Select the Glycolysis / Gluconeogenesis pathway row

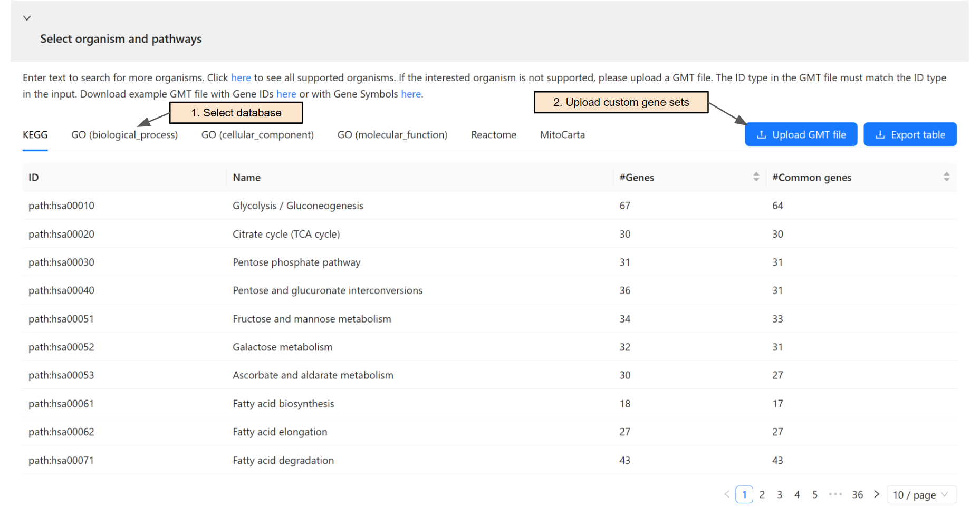(x=297, y=206)
